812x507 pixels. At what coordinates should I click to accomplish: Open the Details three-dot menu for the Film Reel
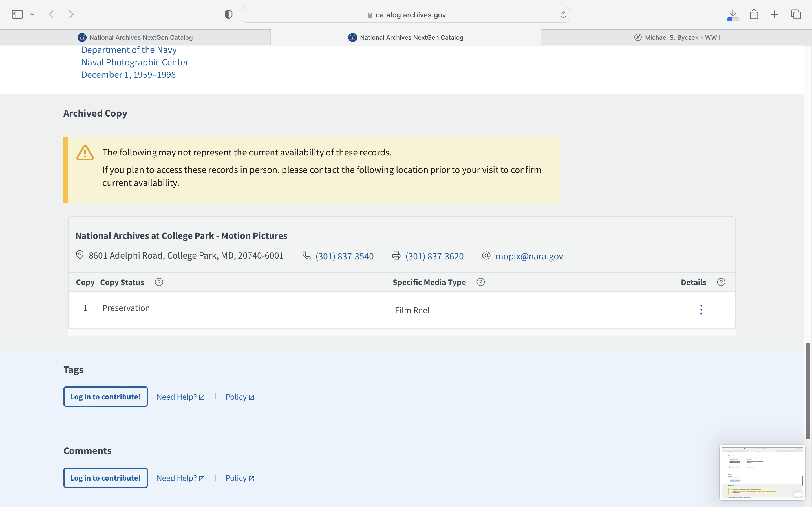coord(701,310)
